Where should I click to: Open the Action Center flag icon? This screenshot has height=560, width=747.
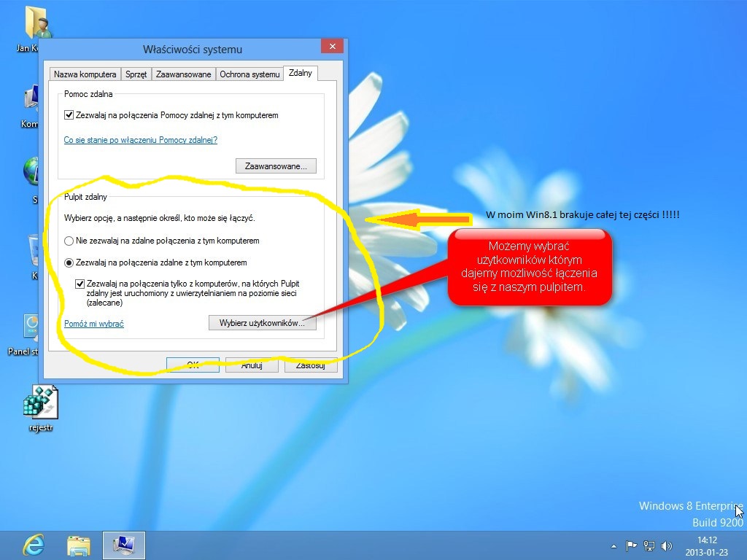[631, 546]
